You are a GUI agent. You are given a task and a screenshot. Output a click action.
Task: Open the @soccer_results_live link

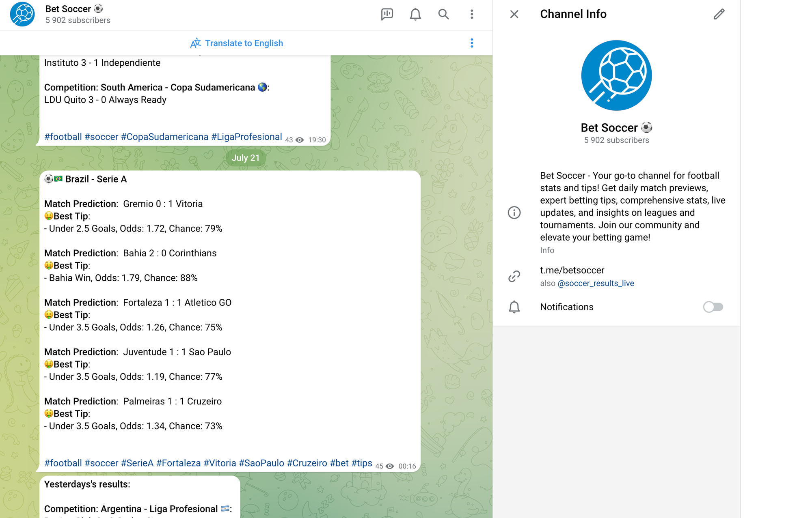coord(596,283)
